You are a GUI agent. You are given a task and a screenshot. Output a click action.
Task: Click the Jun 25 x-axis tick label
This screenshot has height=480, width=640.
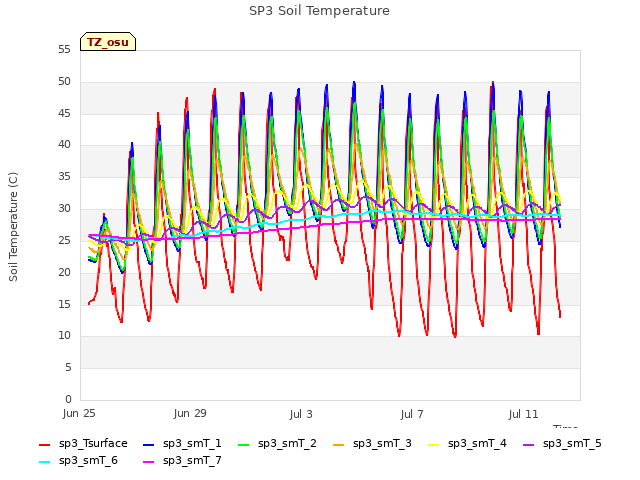[x=79, y=413]
